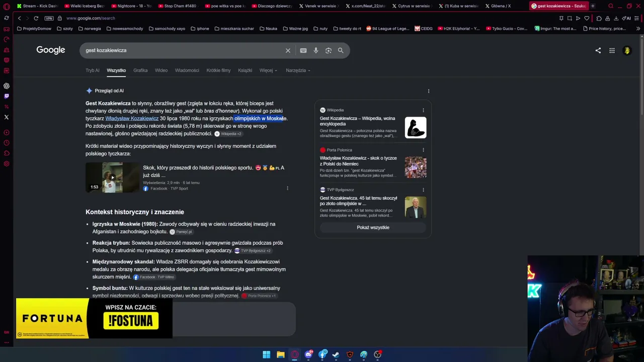
Task: Open the Twitch sidebar panel
Action: 6,96
